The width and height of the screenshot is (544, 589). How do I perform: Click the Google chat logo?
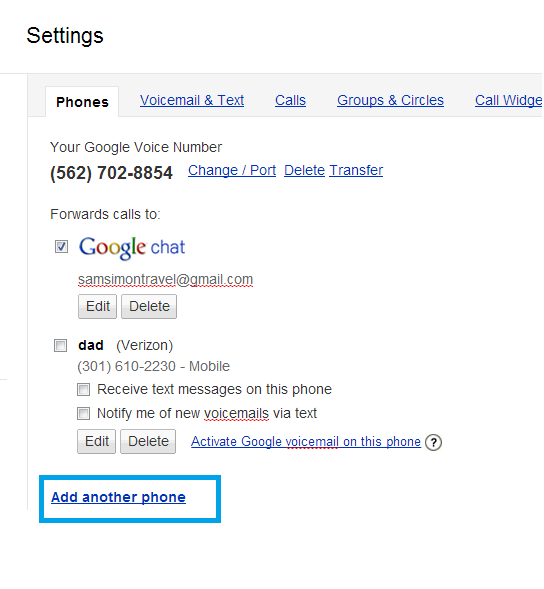point(131,248)
